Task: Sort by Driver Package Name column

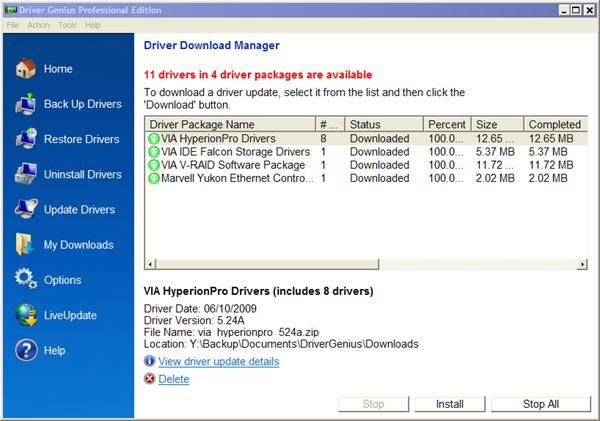Action: pyautogui.click(x=230, y=124)
